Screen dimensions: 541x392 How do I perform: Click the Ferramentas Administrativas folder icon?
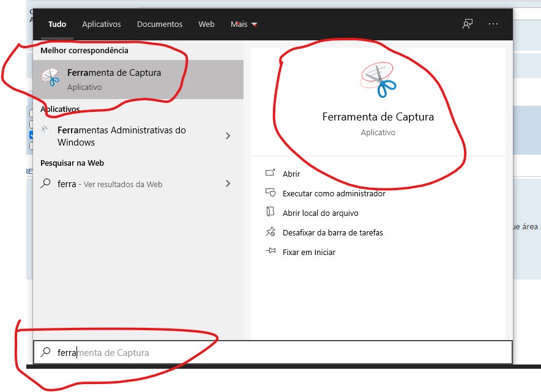coord(45,130)
